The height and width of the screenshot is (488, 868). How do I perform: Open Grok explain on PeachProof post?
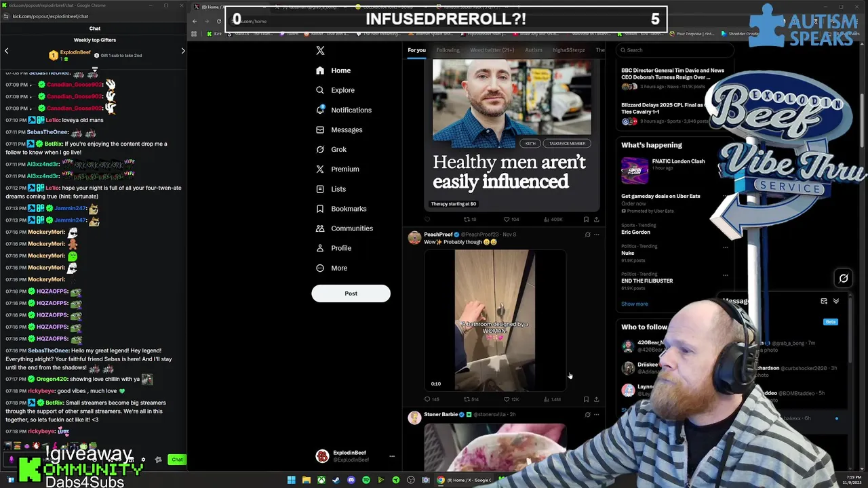[587, 235]
